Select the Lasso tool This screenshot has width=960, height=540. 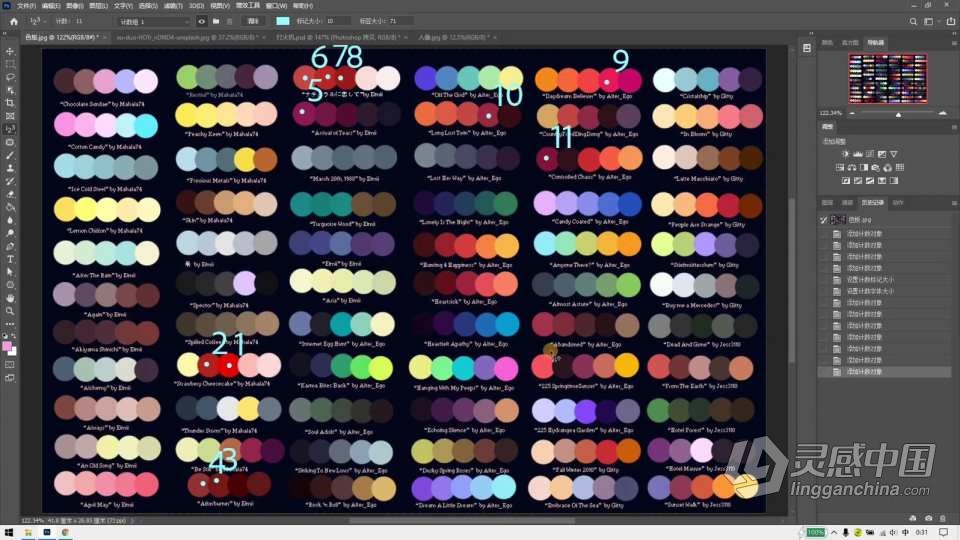tap(10, 77)
